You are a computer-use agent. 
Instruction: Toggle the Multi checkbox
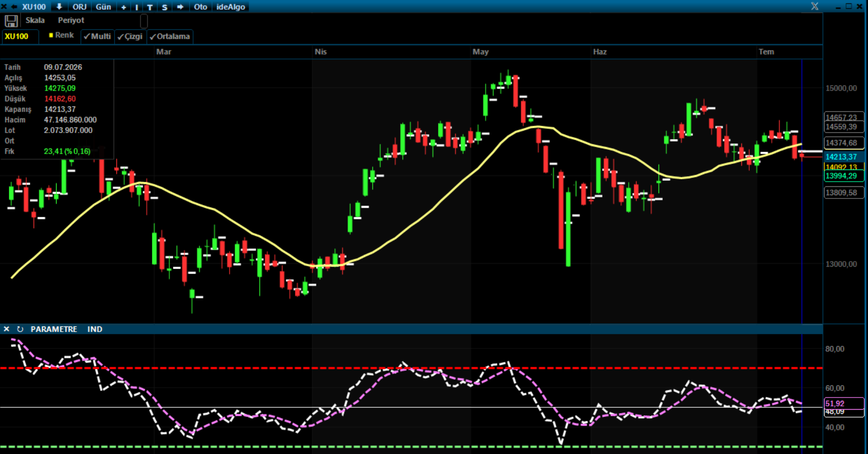[x=97, y=36]
